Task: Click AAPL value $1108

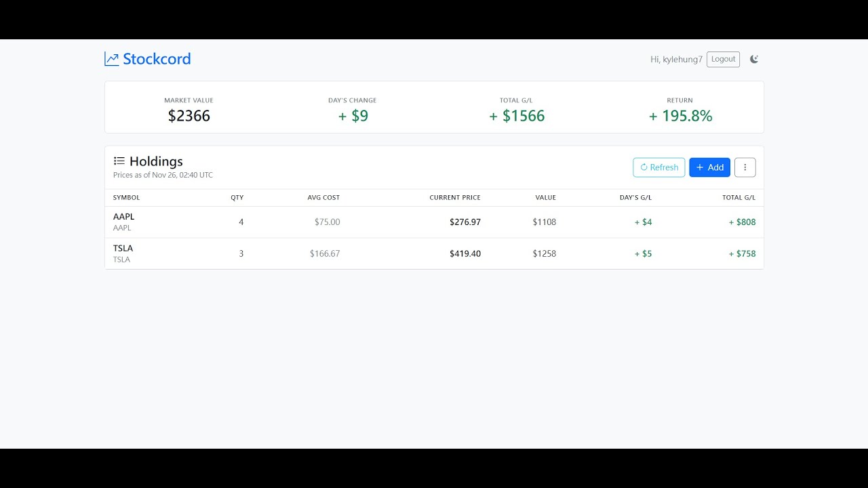Action: point(545,222)
